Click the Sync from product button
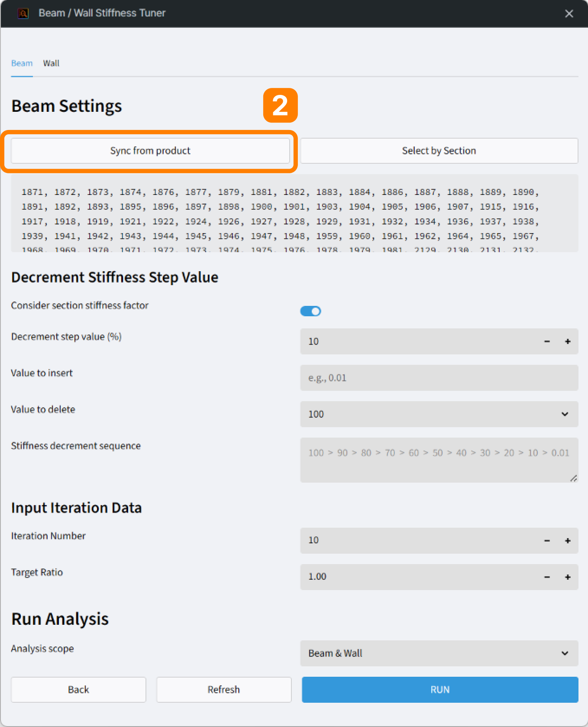Viewport: 588px width, 727px height. pyautogui.click(x=150, y=151)
